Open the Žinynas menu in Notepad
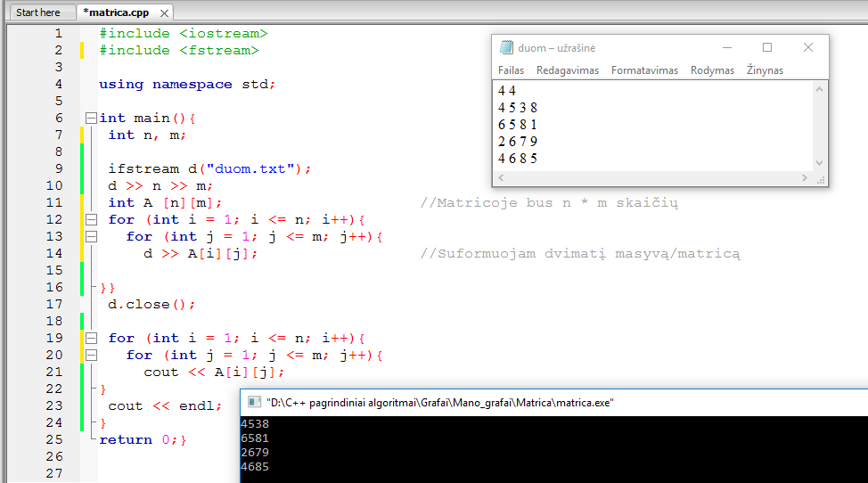This screenshot has height=483, width=868. (x=765, y=70)
